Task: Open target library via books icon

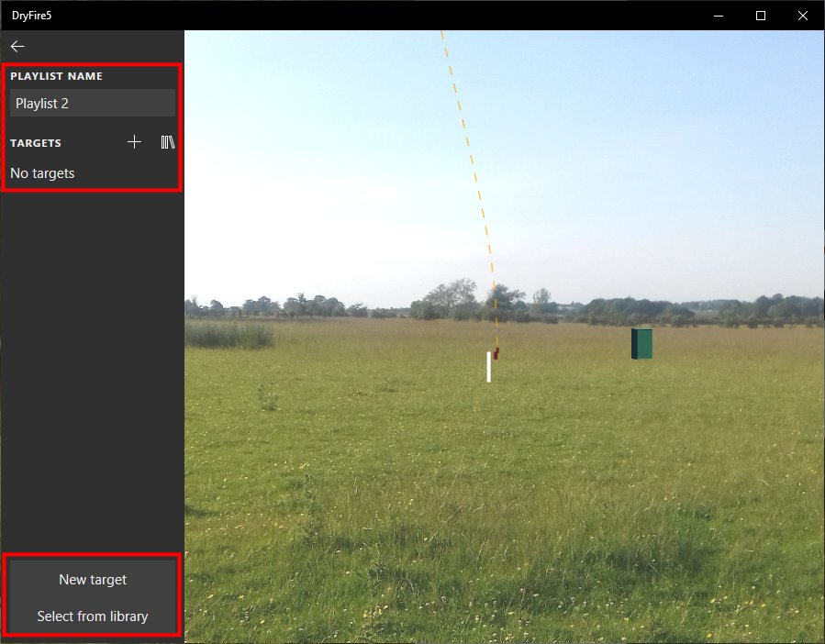Action: pos(167,142)
